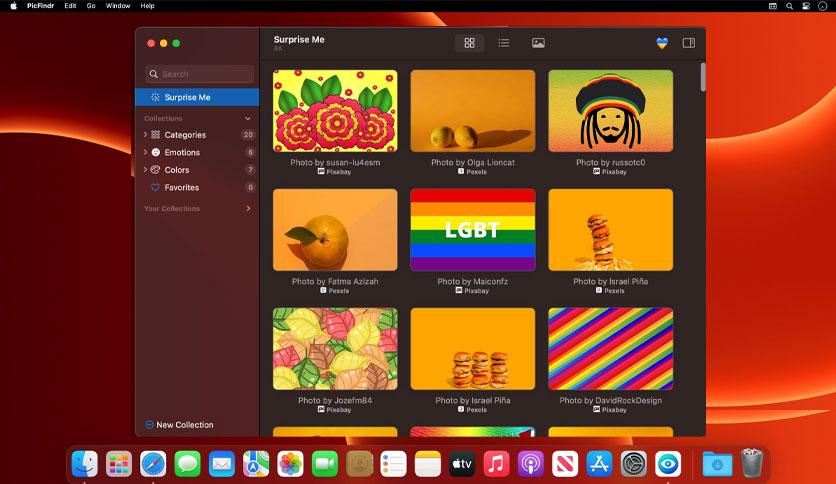Open System Preferences from the Dock
Viewport: 836px width, 484px height.
633,463
